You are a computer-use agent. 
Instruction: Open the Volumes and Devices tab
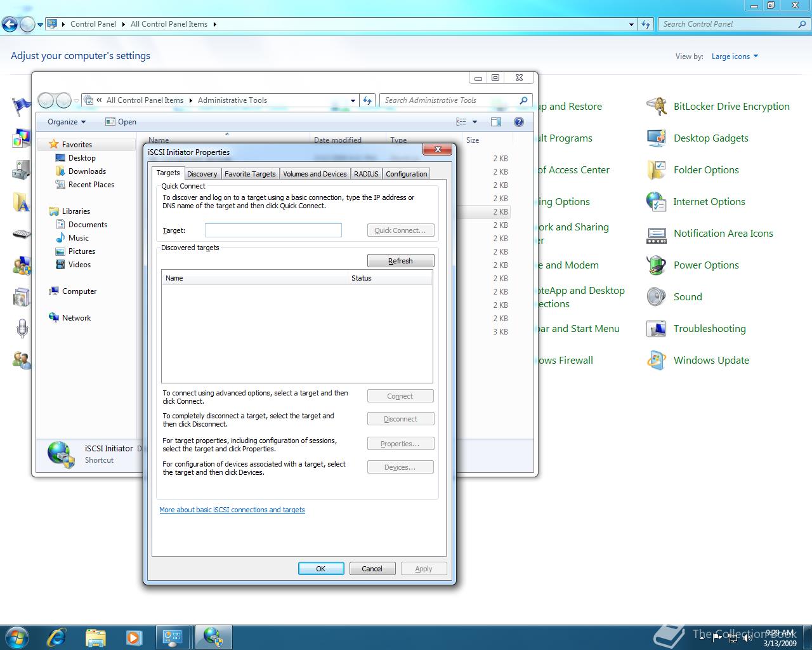click(315, 174)
